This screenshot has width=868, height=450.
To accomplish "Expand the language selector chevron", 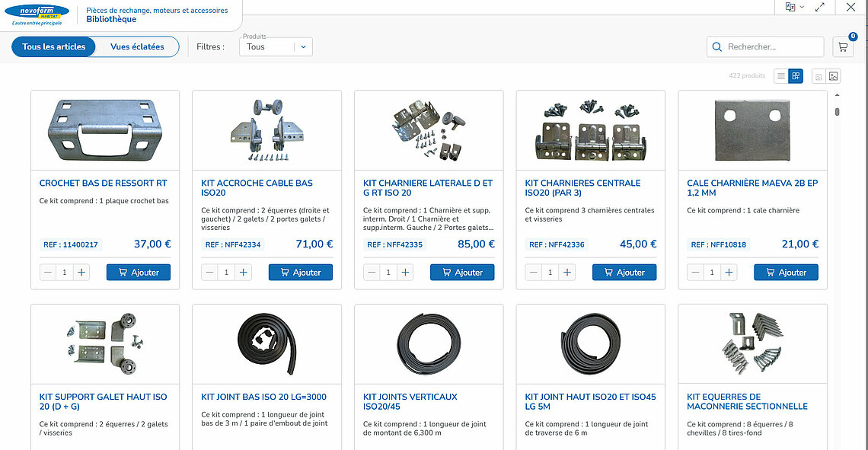I will click(802, 7).
